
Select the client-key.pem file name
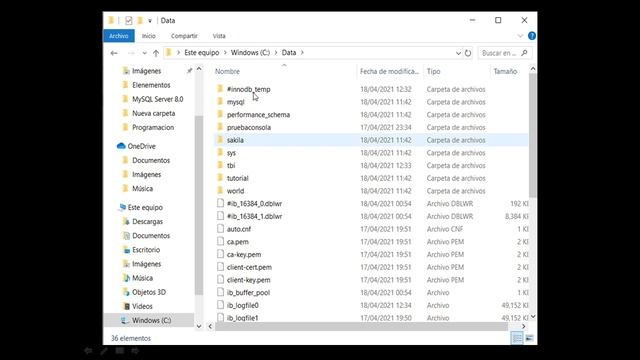point(248,280)
